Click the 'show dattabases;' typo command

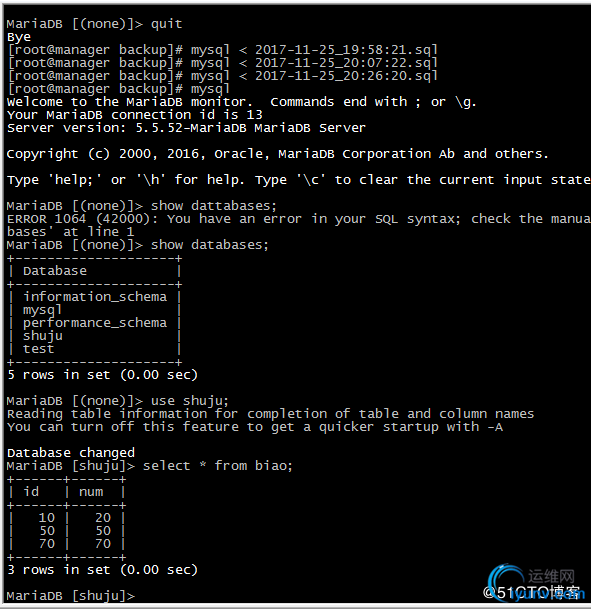click(214, 206)
